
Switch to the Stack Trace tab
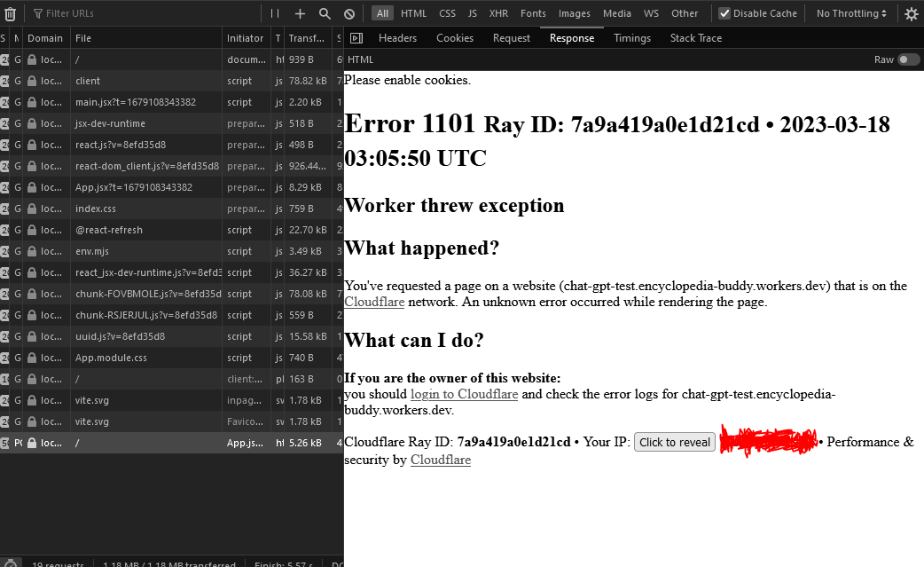(x=696, y=38)
